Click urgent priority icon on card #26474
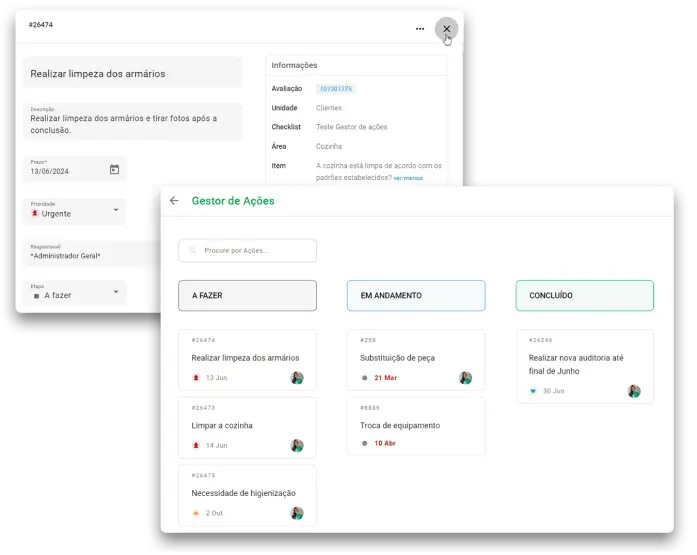 pos(196,378)
